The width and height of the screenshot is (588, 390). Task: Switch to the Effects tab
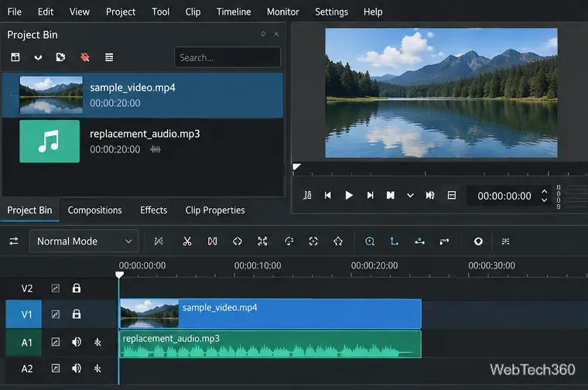pos(153,210)
